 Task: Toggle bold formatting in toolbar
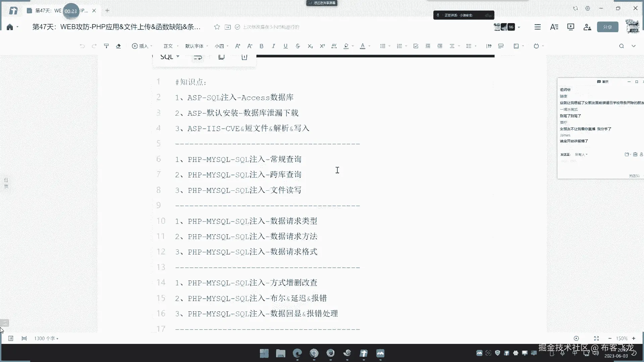click(261, 46)
